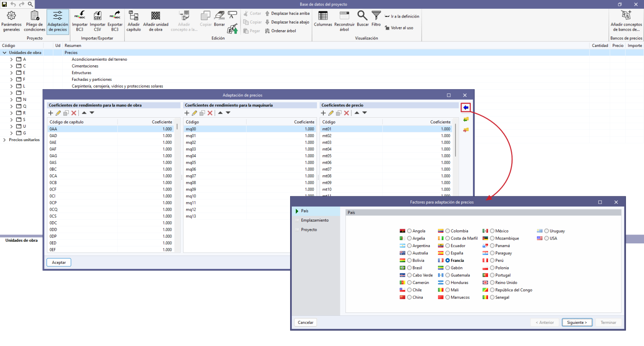Expand chapter A in the tree
The height and width of the screenshot is (346, 644).
coord(11,59)
